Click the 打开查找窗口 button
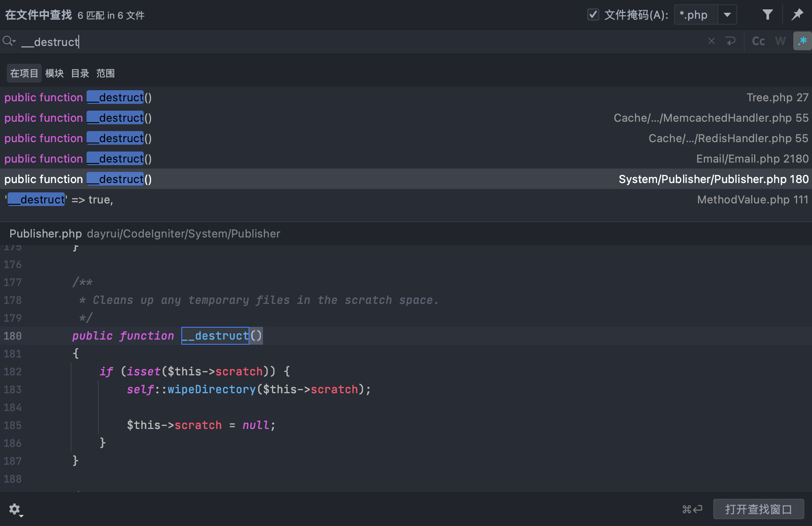The image size is (812, 526). tap(758, 509)
